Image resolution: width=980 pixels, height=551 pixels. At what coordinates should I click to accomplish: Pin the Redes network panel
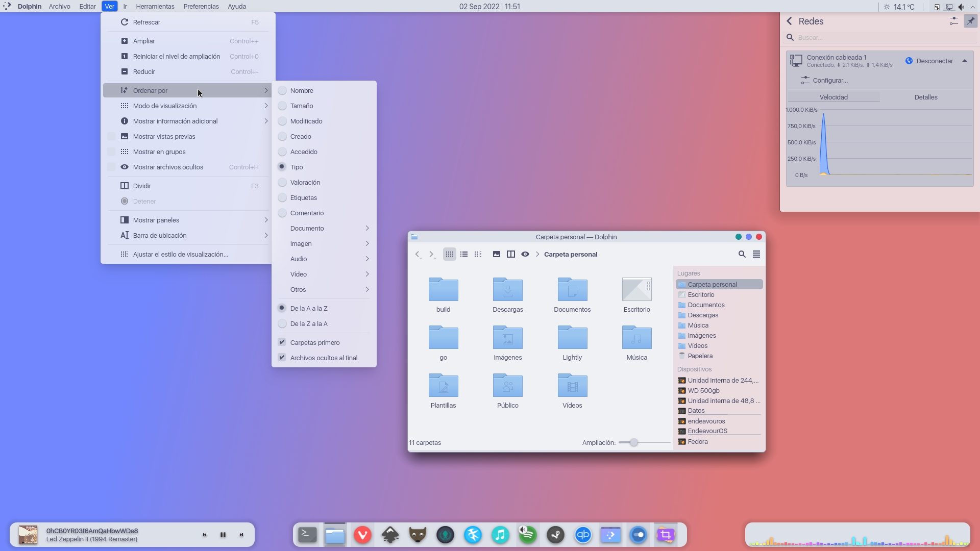970,21
